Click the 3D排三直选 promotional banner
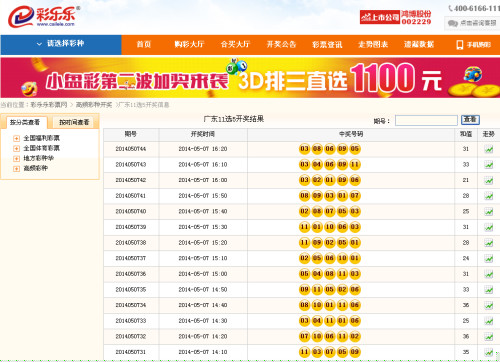500x362 pixels. click(x=250, y=78)
